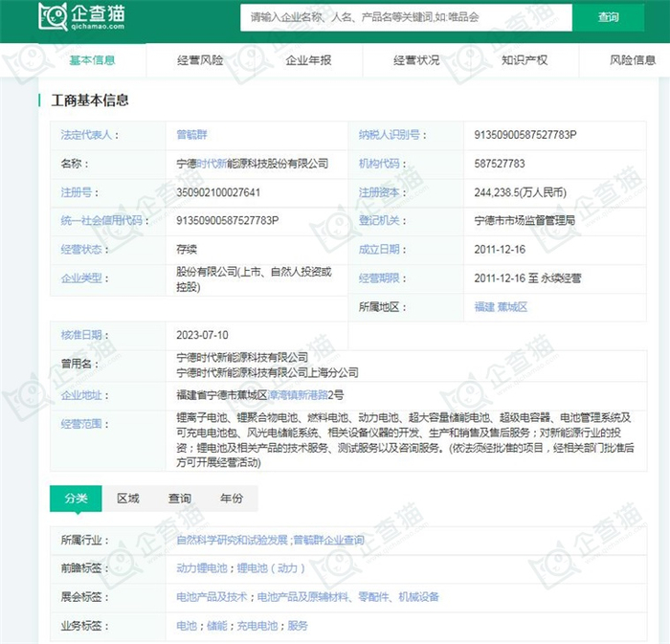Click the 经营状态 label
The image size is (670, 644).
81,250
